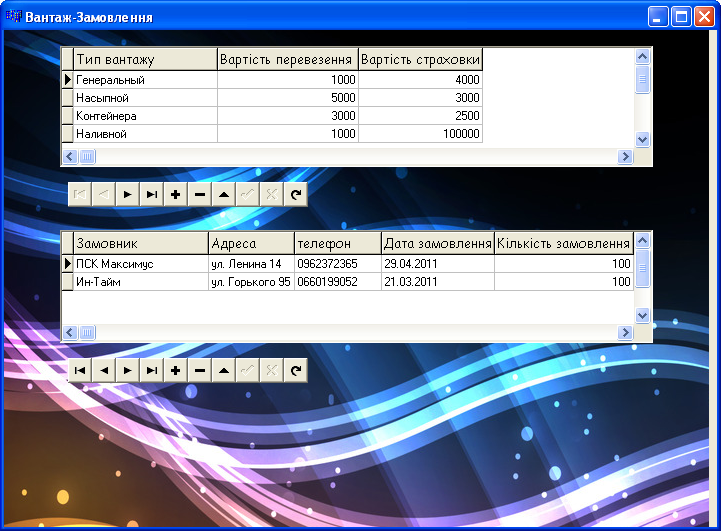
Task: Go to first record in lower navigator
Action: 79,370
